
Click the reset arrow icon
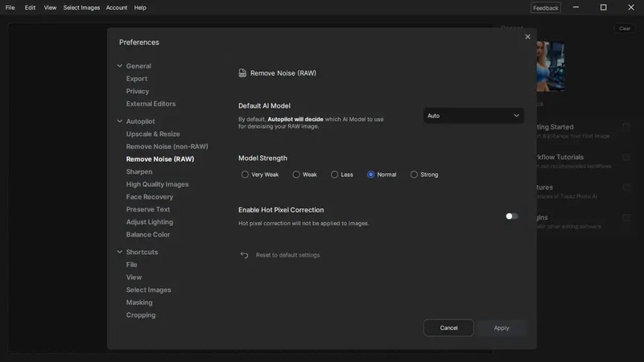245,255
